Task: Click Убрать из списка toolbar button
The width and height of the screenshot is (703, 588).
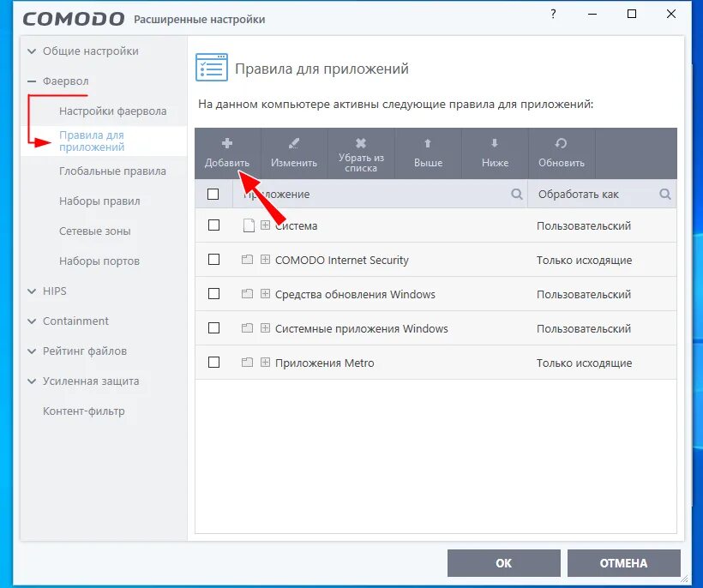Action: 361,153
